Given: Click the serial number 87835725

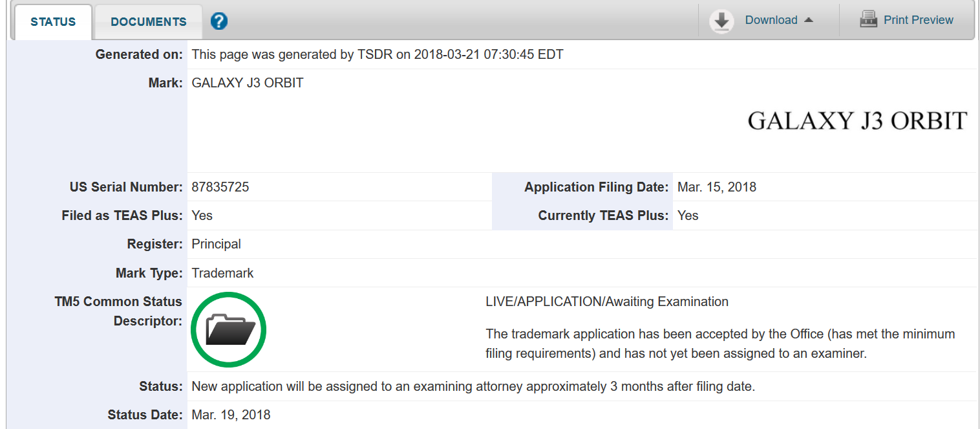Looking at the screenshot, I should tap(220, 187).
